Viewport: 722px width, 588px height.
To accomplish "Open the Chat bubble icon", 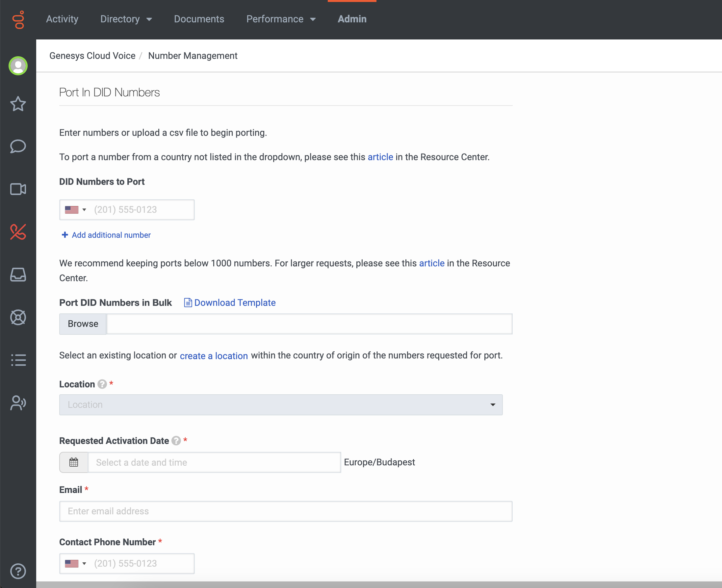I will pyautogui.click(x=18, y=146).
